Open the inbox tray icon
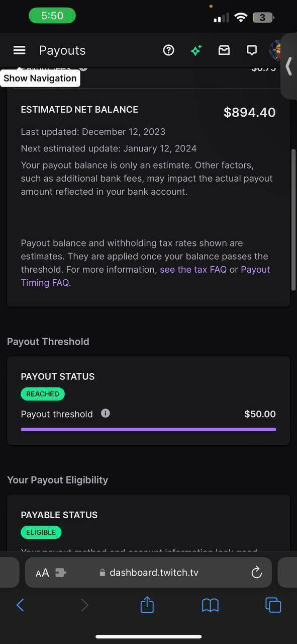Viewport: 297px width, 644px height. click(224, 50)
